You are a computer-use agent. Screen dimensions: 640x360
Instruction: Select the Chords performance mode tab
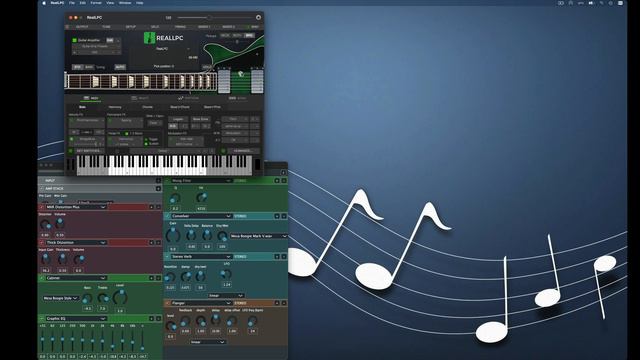[x=147, y=107]
